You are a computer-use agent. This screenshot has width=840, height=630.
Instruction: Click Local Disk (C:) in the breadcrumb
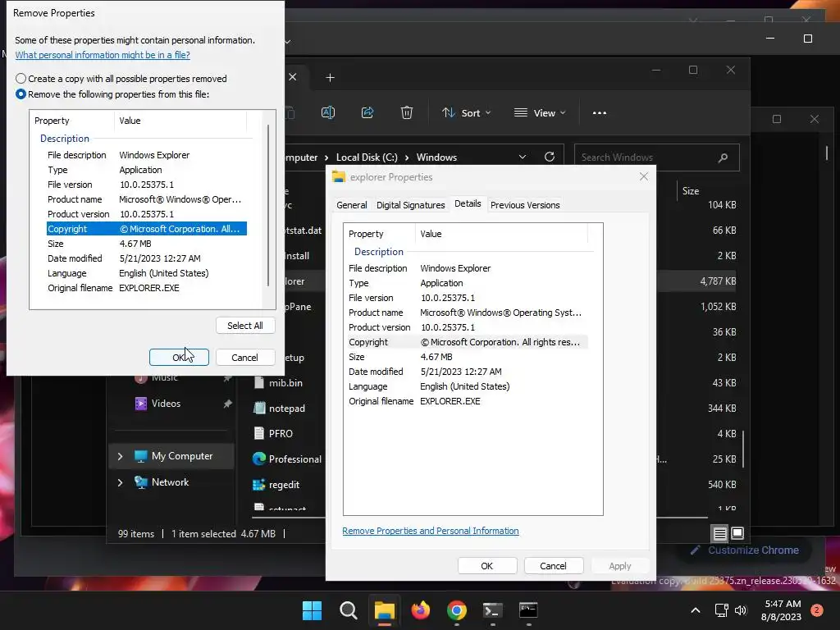(367, 157)
